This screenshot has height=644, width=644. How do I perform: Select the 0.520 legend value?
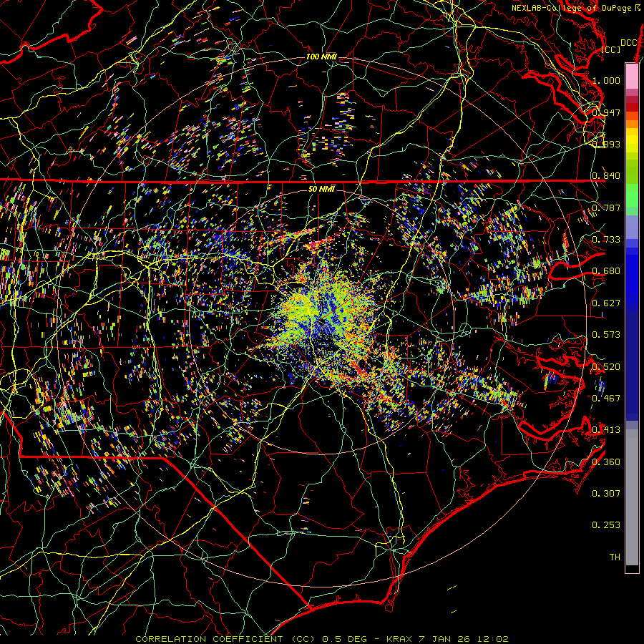pyautogui.click(x=606, y=366)
